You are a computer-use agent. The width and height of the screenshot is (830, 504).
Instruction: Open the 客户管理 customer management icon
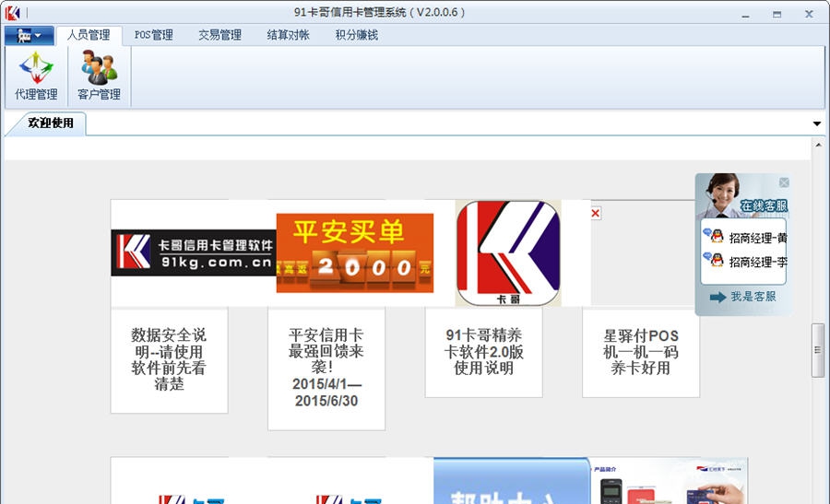click(x=99, y=76)
